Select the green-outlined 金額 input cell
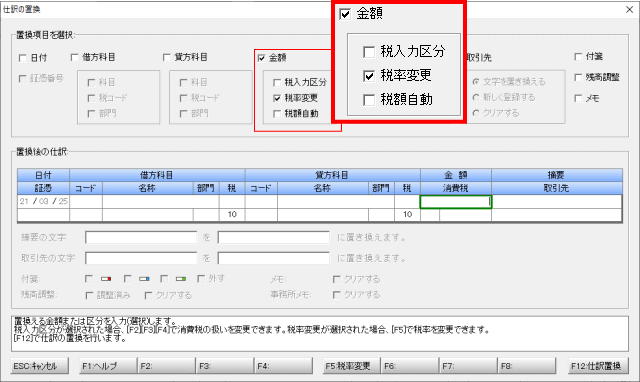Viewport: 640px width, 382px height. coord(456,202)
